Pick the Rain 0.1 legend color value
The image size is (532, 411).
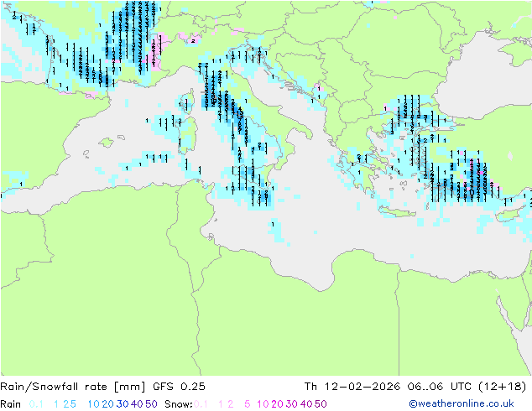[36, 404]
